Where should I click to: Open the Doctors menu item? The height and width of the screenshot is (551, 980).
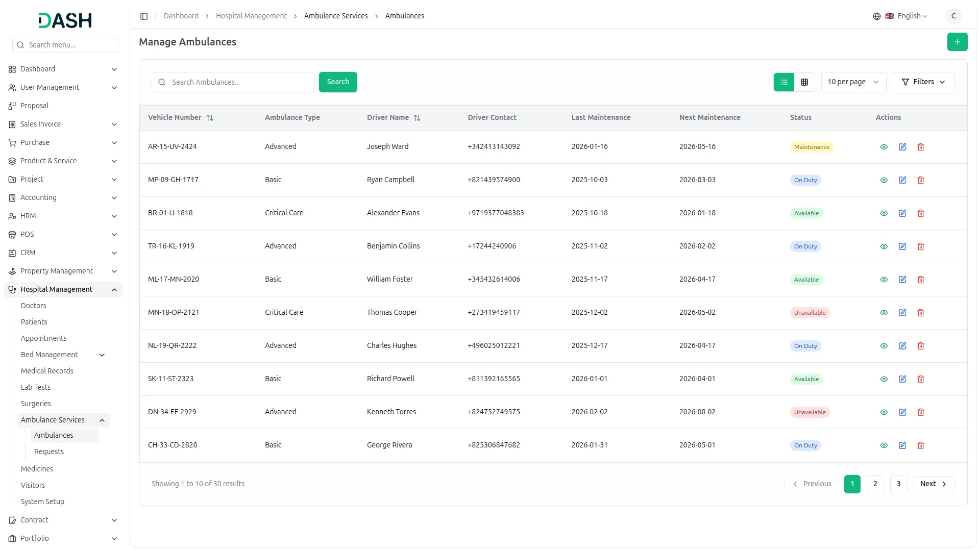pyautogui.click(x=34, y=306)
